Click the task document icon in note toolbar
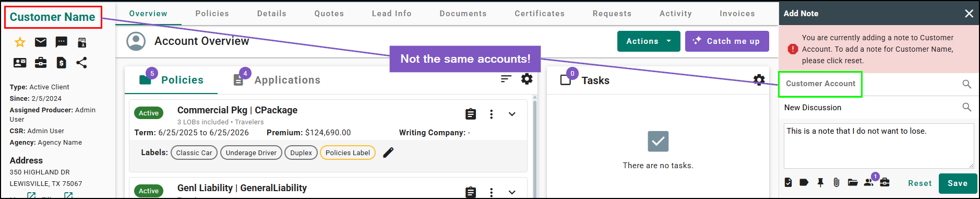980x199 pixels. click(788, 182)
